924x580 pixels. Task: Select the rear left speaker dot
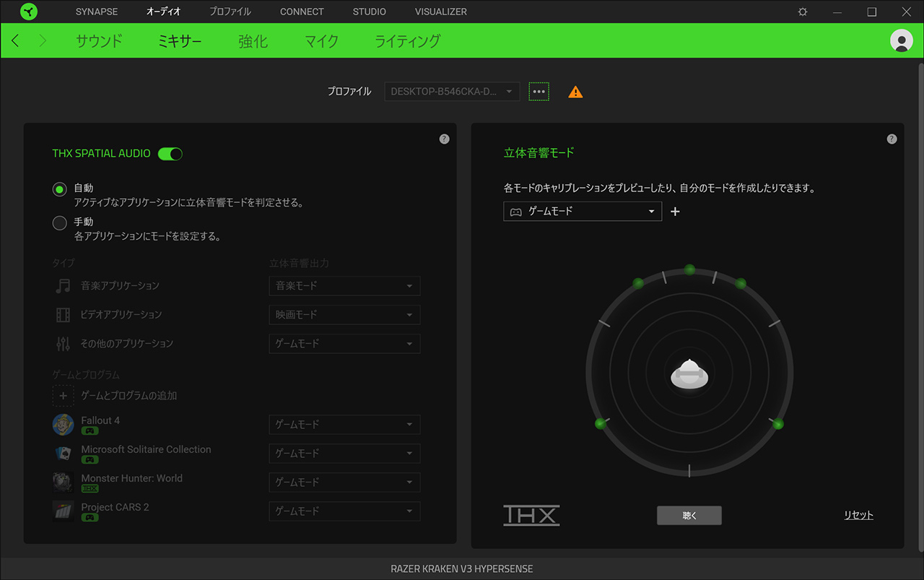click(x=600, y=423)
